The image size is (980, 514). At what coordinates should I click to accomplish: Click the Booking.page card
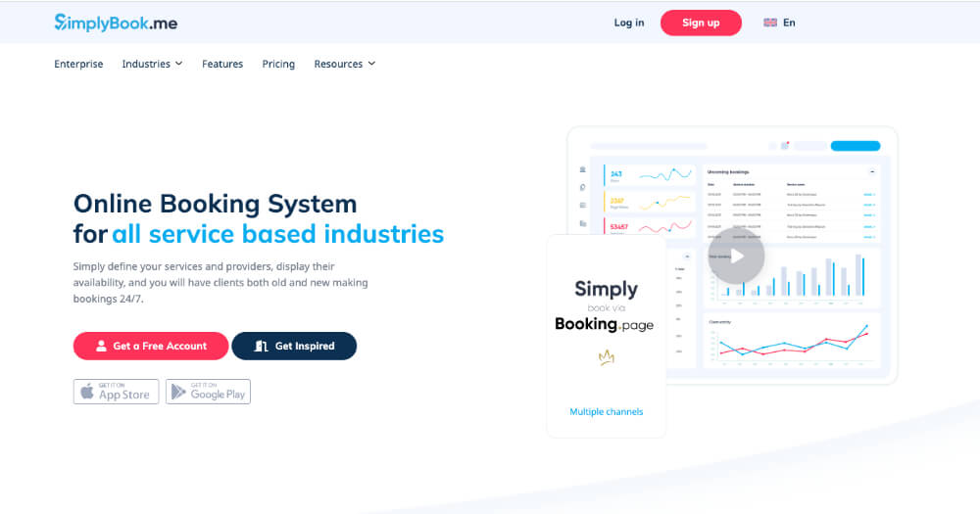pos(607,336)
